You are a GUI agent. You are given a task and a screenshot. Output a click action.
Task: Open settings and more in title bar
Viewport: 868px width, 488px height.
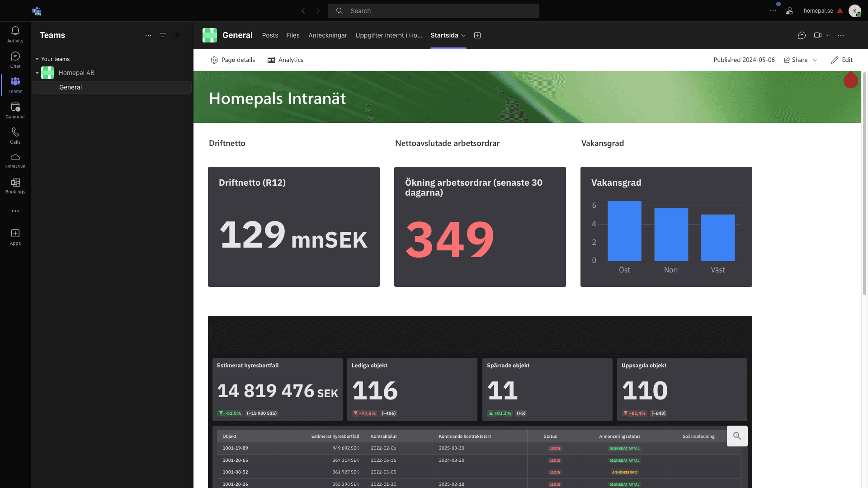(x=773, y=11)
